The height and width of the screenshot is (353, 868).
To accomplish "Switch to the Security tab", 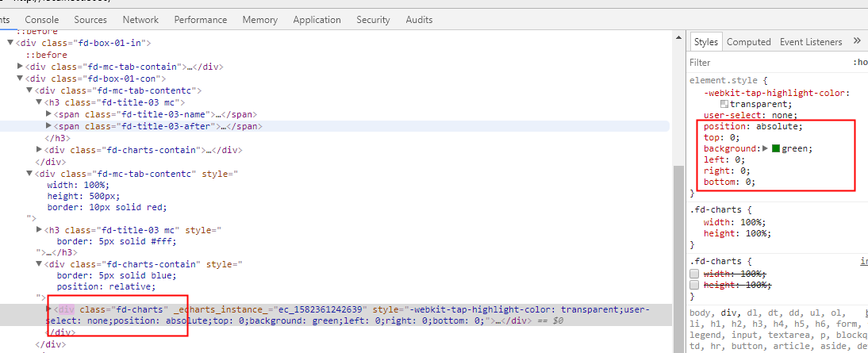I will (373, 20).
